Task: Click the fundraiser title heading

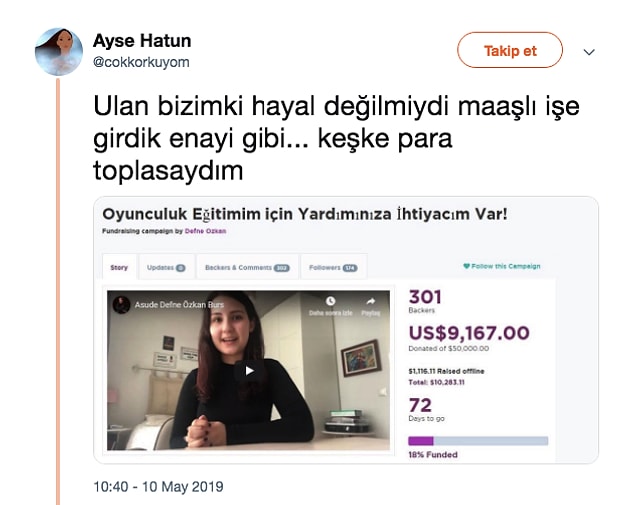Action: (x=305, y=214)
